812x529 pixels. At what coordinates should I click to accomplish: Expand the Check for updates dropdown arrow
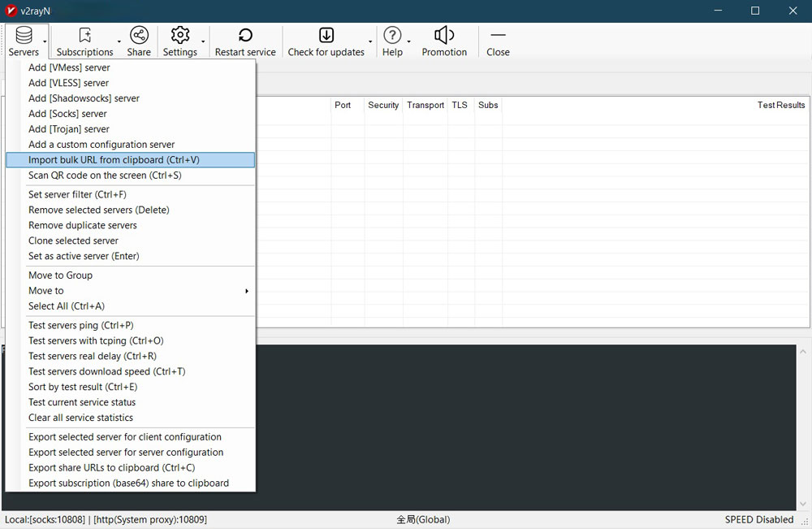coord(371,41)
